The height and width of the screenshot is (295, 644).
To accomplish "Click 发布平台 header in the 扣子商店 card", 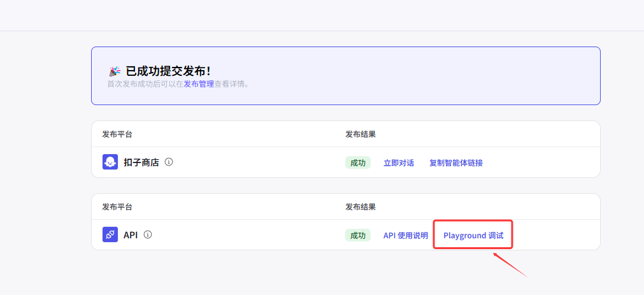I will (x=117, y=134).
